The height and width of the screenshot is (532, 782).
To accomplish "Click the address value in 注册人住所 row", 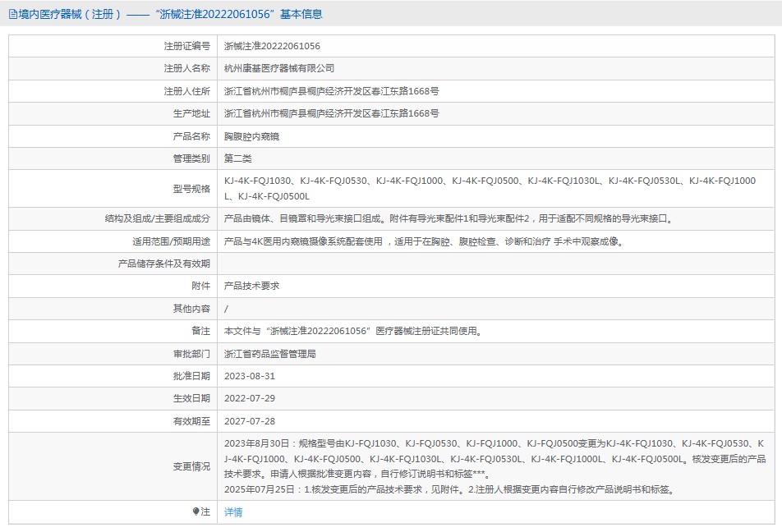I will [x=331, y=91].
